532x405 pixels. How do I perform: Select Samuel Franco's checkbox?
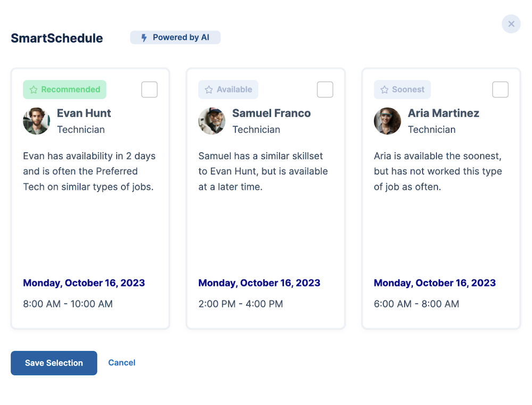(325, 90)
